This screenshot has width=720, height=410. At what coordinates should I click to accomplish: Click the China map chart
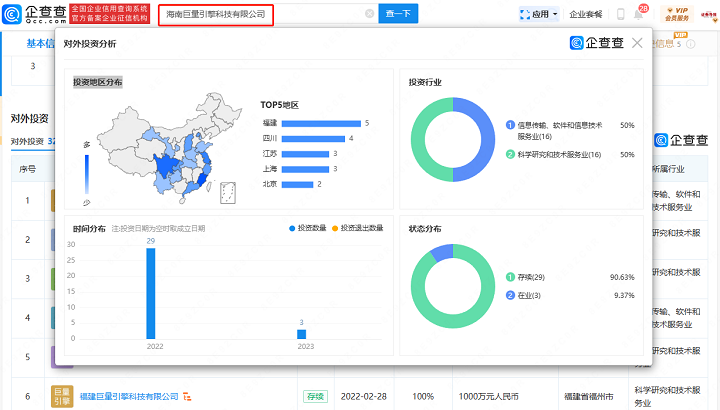tap(170, 147)
